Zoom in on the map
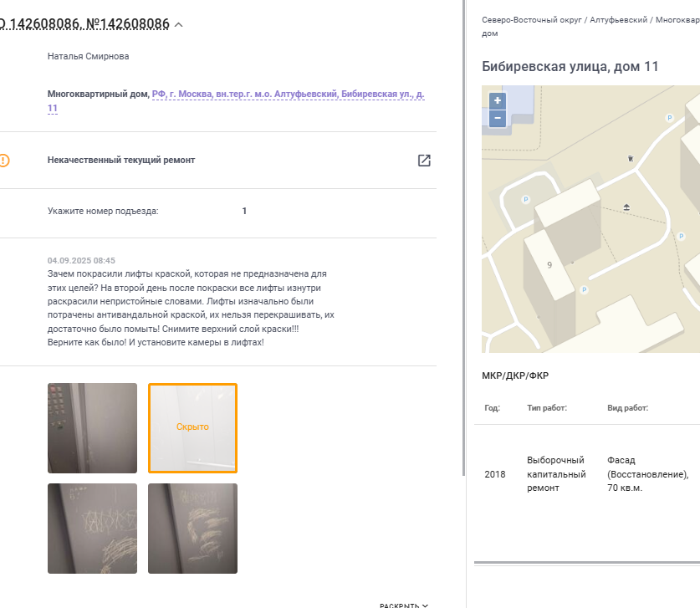Screen dimensions: 700x608 [498, 101]
